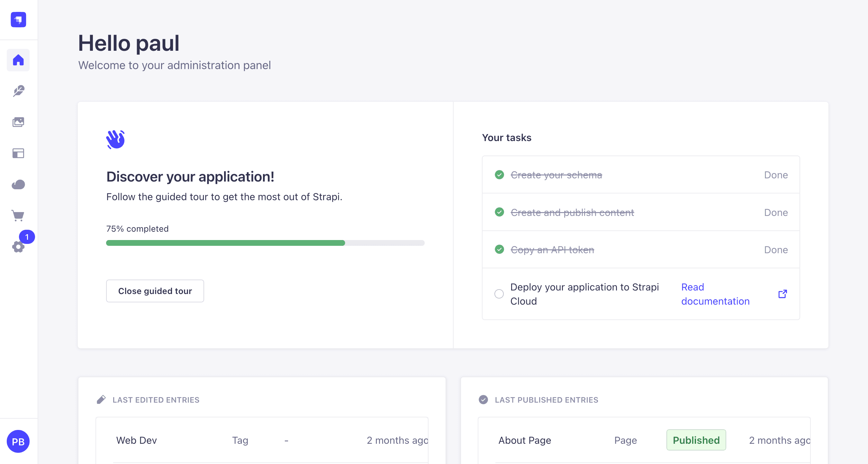Viewport: 868px width, 464px height.
Task: Open the Read documentation link
Action: pos(715,294)
